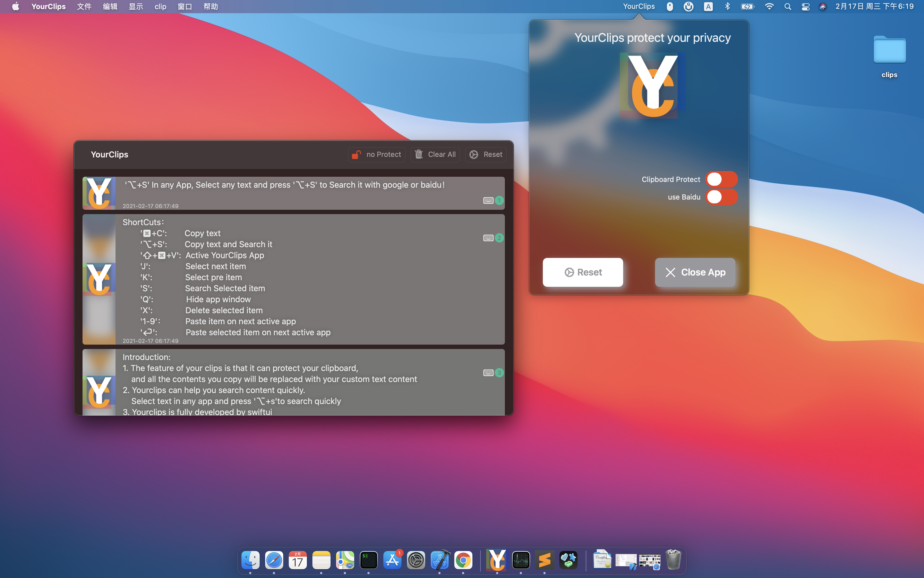
Task: Click the Close App button
Action: coord(695,272)
